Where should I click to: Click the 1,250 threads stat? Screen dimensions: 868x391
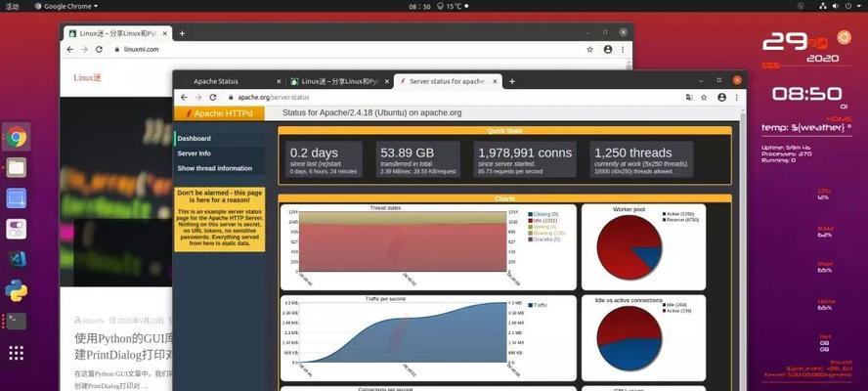[641, 159]
